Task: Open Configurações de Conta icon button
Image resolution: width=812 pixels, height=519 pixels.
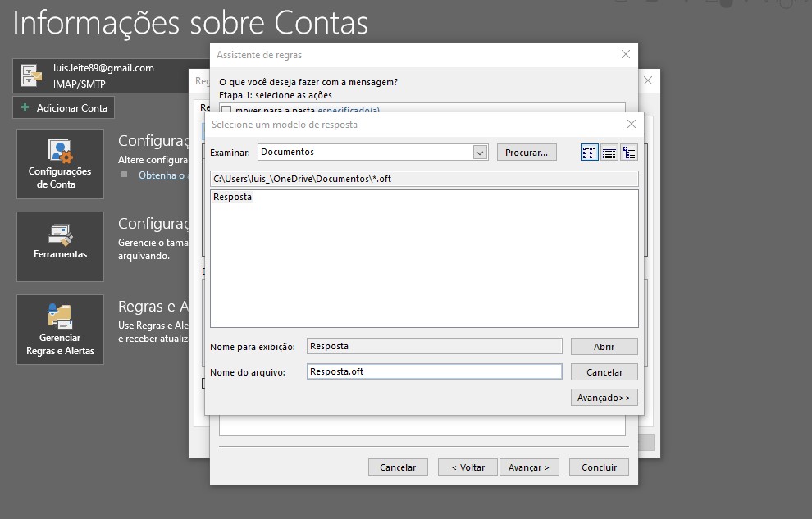Action: tap(60, 163)
